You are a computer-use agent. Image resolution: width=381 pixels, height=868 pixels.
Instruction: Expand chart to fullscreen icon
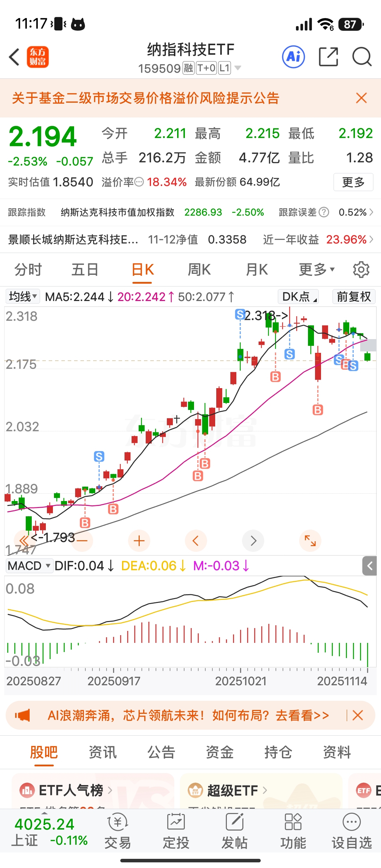(310, 541)
